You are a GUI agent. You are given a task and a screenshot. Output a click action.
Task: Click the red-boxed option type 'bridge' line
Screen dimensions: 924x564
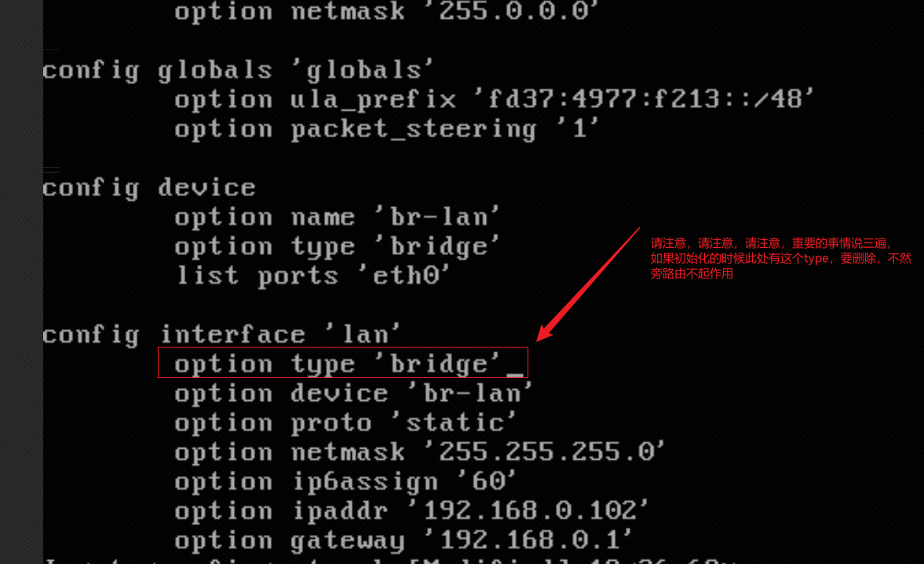tap(342, 363)
